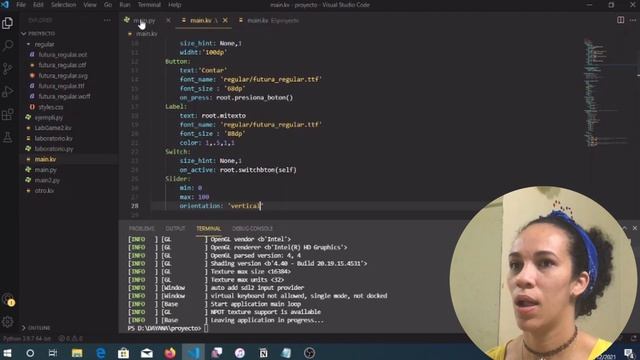Open the Run menu
The width and height of the screenshot is (640, 360).
[125, 5]
